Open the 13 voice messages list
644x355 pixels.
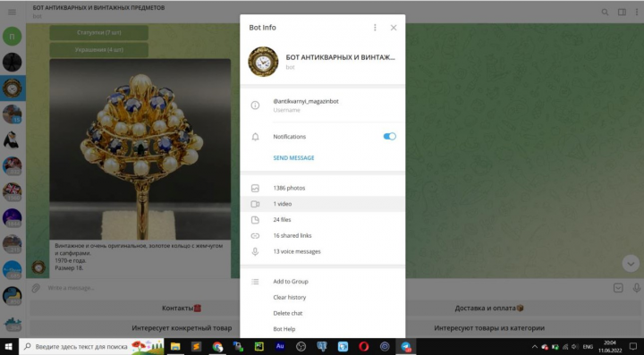coord(322,251)
